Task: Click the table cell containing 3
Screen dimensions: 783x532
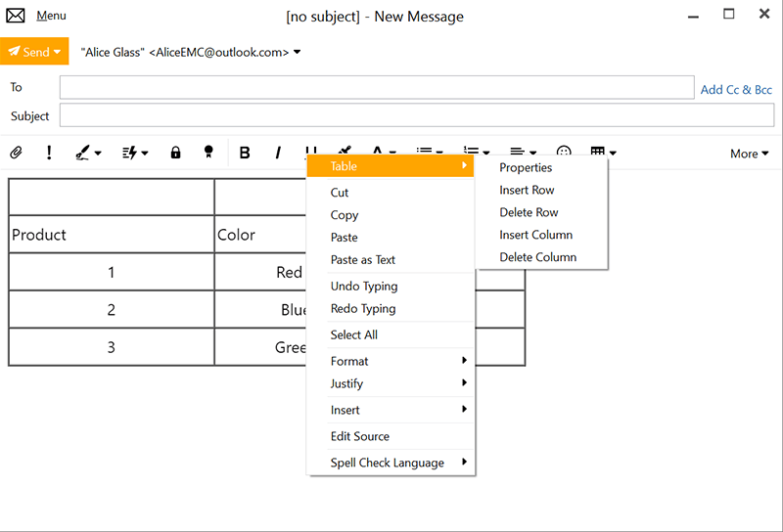Action: [x=112, y=347]
